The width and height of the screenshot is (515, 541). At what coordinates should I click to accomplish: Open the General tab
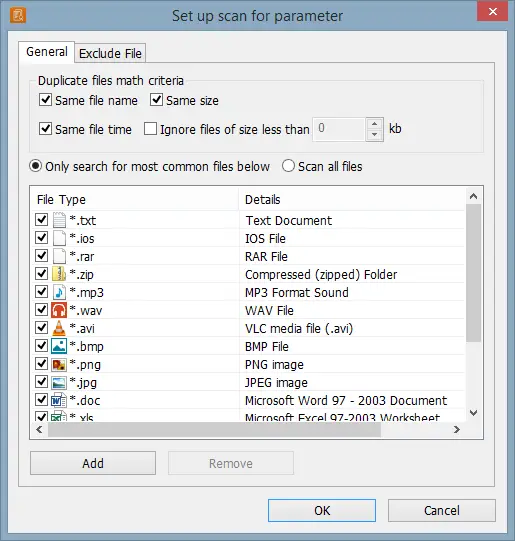pos(47,52)
